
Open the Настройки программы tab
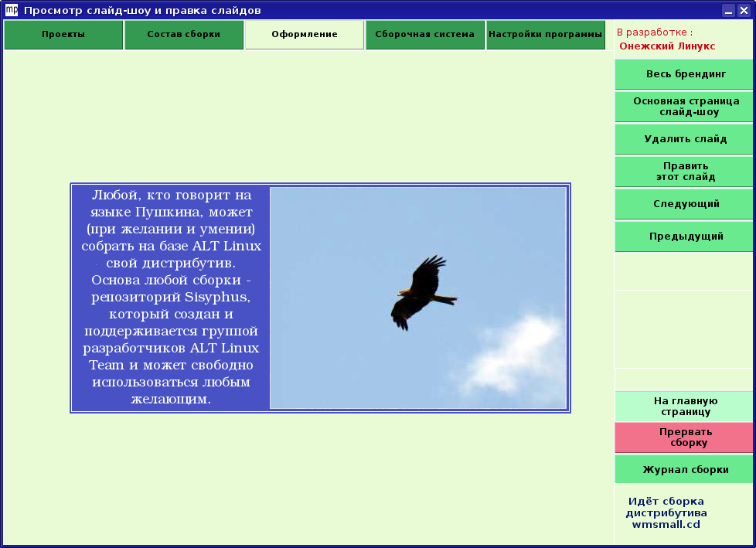pyautogui.click(x=546, y=35)
